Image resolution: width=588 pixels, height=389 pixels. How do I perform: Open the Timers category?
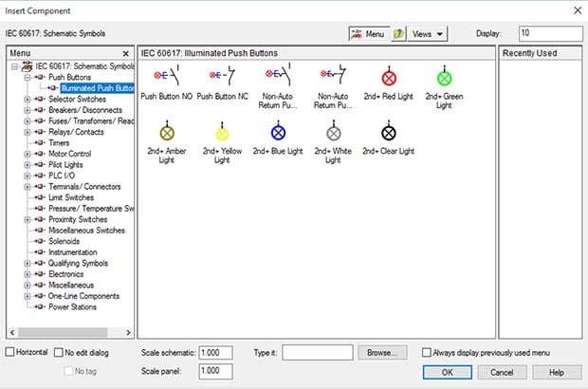tap(59, 143)
